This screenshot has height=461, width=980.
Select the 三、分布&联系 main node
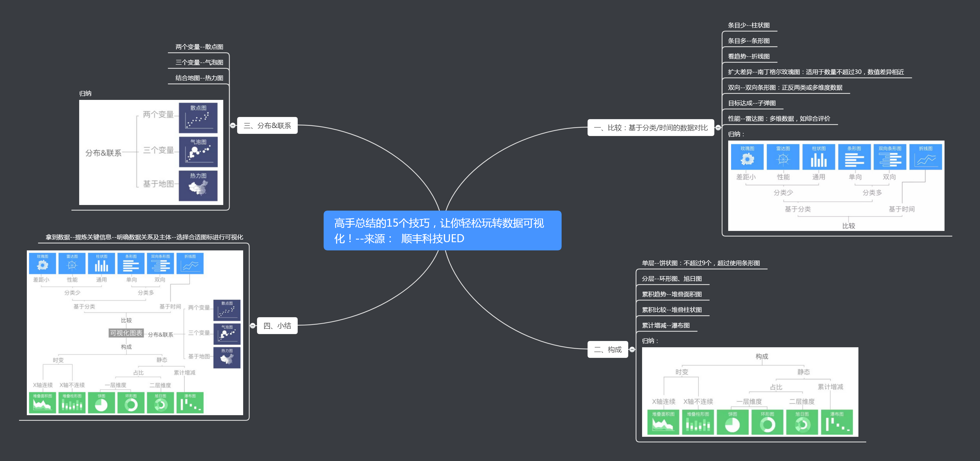[x=267, y=125]
